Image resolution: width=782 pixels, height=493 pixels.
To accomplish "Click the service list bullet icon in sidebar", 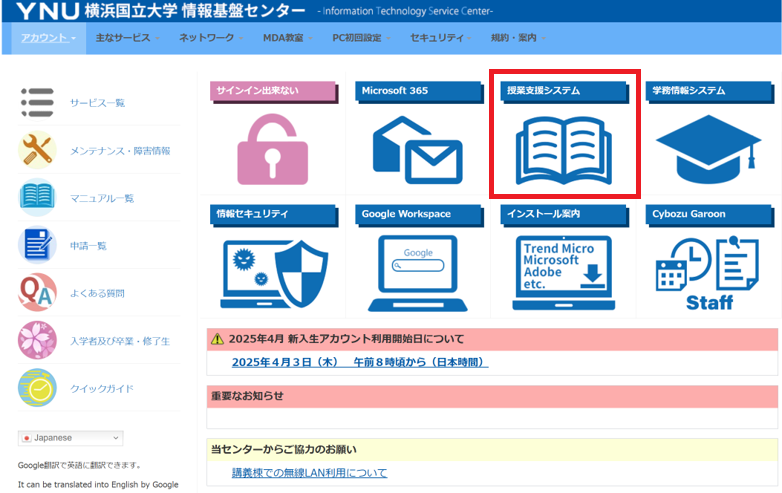I will tap(37, 103).
